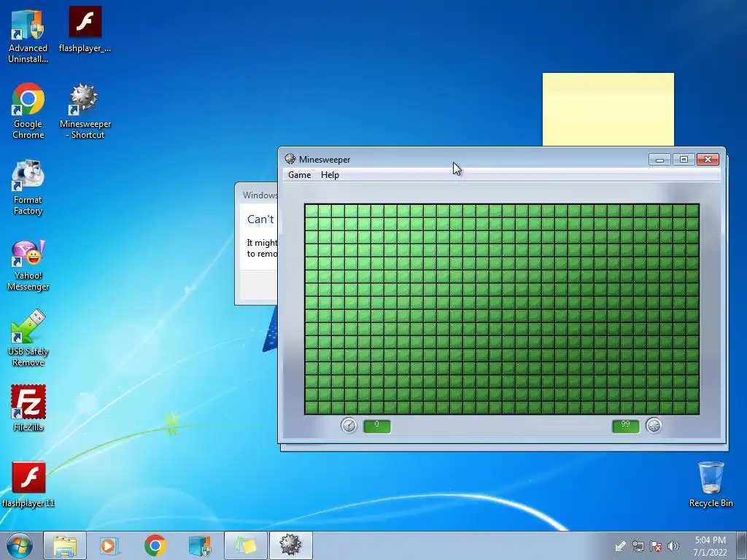Click the taskbar clock showing 5:04 PM

click(x=710, y=546)
